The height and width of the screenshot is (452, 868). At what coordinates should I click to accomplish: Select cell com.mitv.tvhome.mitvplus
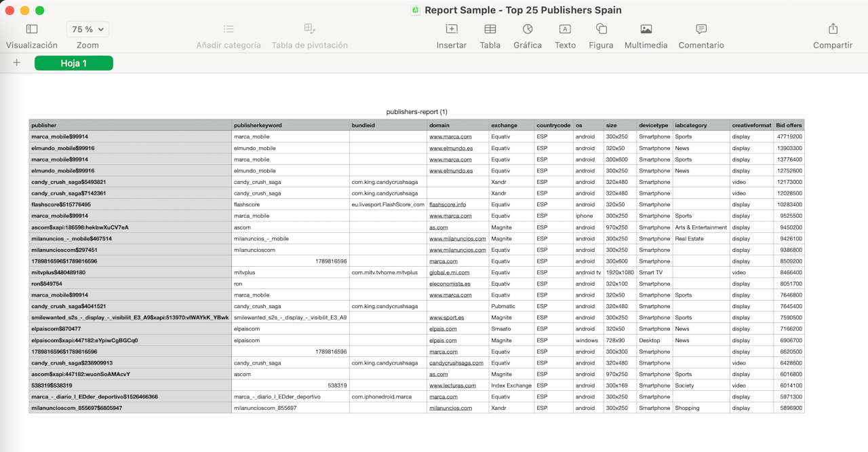tap(388, 272)
